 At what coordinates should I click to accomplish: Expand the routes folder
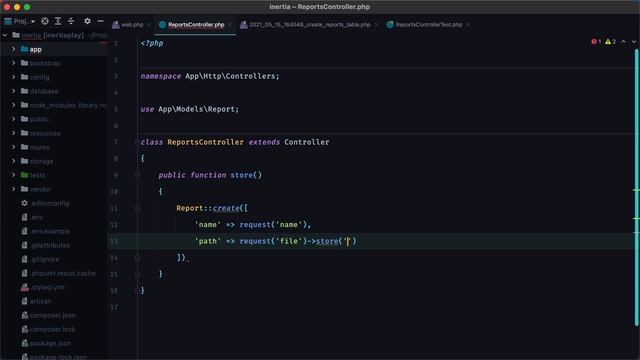(x=13, y=147)
